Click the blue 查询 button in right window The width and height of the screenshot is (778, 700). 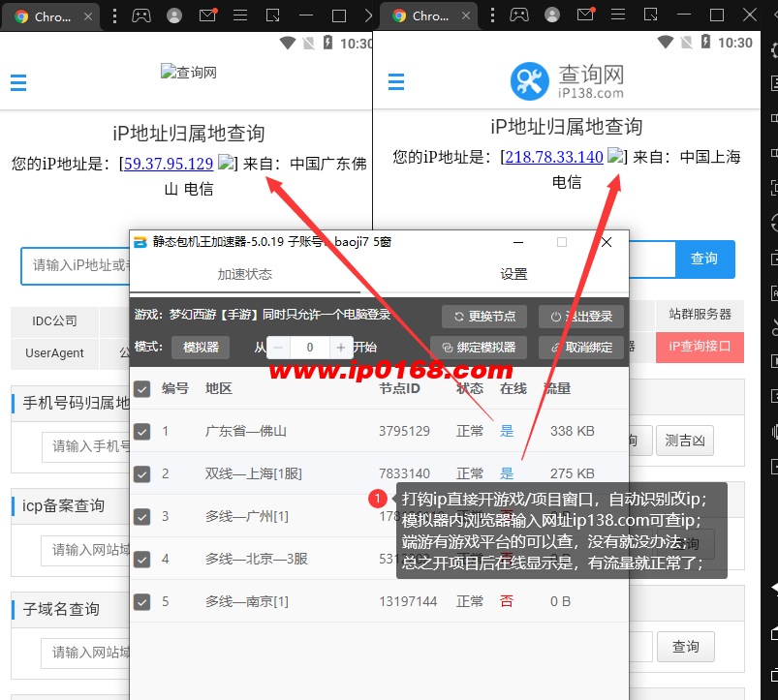pos(704,259)
